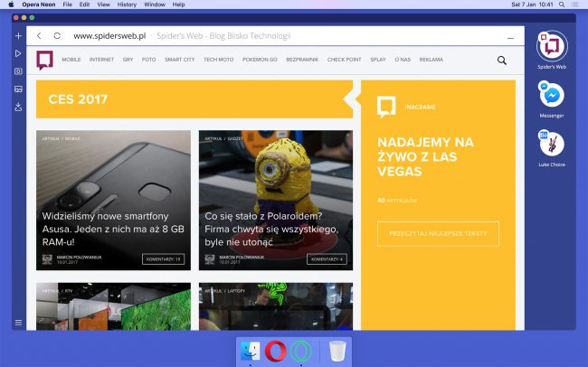Switch to the Messenger tab bubble
This screenshot has width=588, height=367.
(552, 95)
